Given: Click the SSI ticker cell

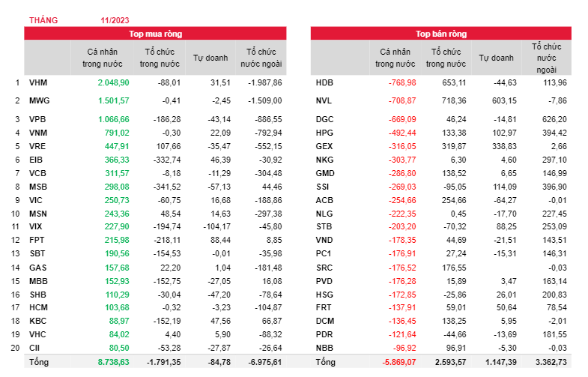Looking at the screenshot, I should tap(323, 186).
